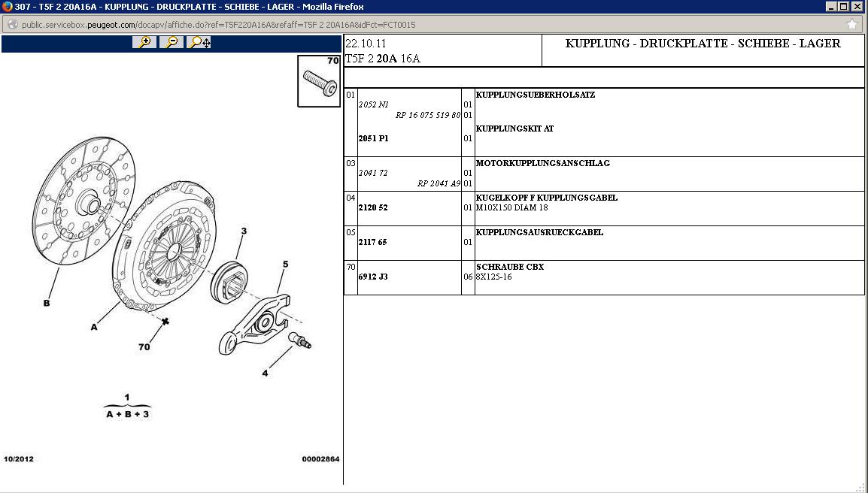Click the KUPPLUNGSAUSRUECKGABEL row description
This screenshot has width=868, height=493.
(x=539, y=232)
